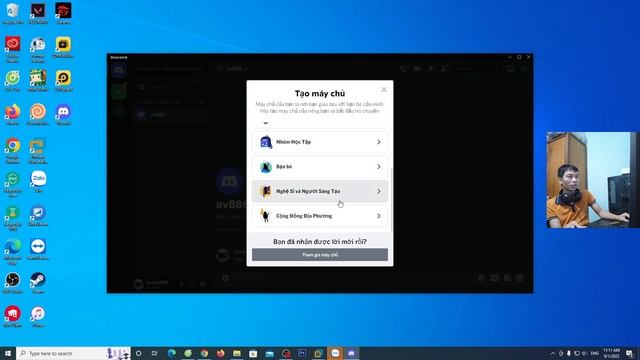Choose Cộng Đồng Địa Phương template
Screen dimensions: 640x360
point(320,216)
